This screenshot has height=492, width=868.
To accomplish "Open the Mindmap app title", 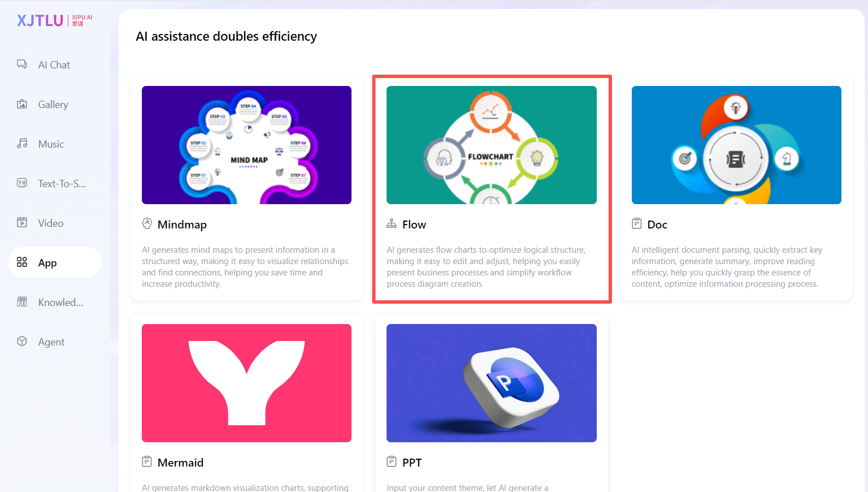I will click(182, 225).
